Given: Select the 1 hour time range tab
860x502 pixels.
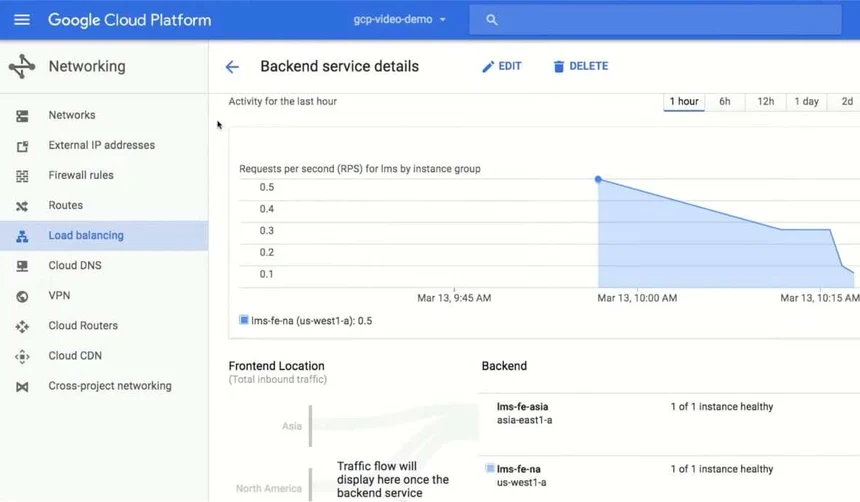Looking at the screenshot, I should click(x=684, y=101).
